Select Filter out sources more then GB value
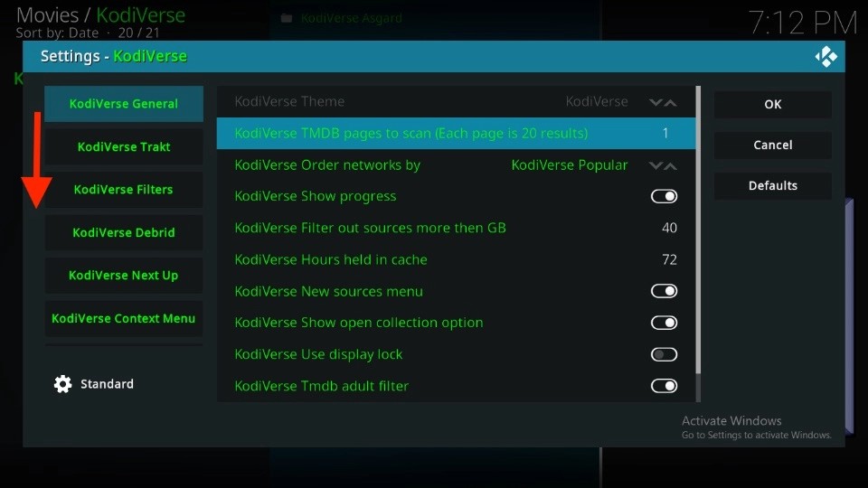 [x=669, y=228]
